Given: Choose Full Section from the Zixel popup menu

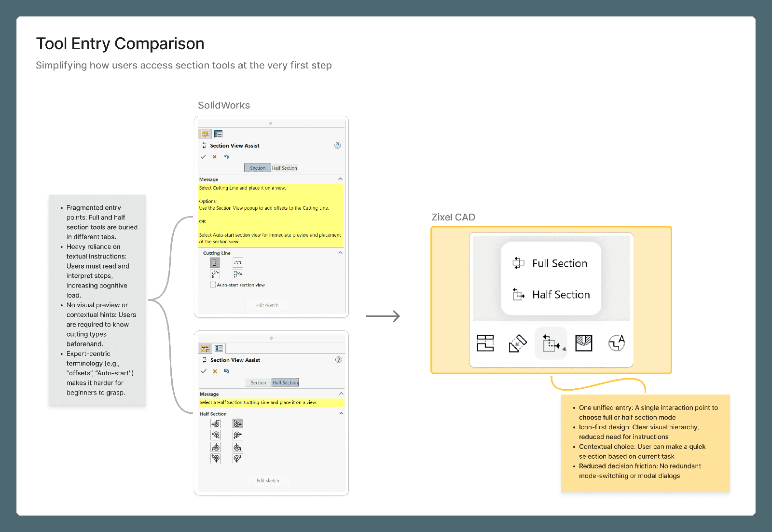Looking at the screenshot, I should pos(551,263).
